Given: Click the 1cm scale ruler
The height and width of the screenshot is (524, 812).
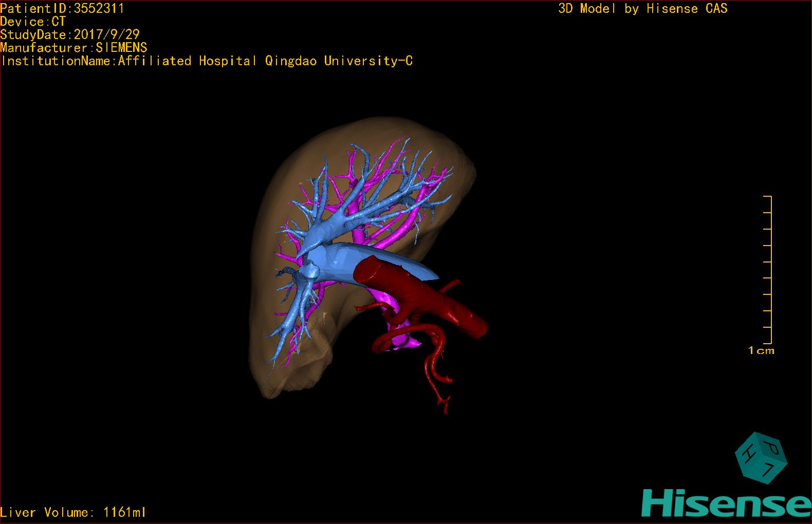Looking at the screenshot, I should point(767,270).
